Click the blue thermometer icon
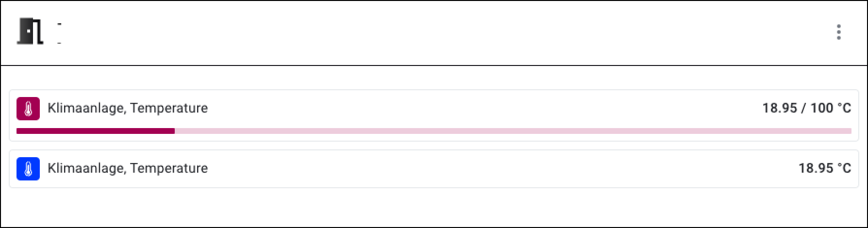The image size is (868, 228). [x=28, y=169]
